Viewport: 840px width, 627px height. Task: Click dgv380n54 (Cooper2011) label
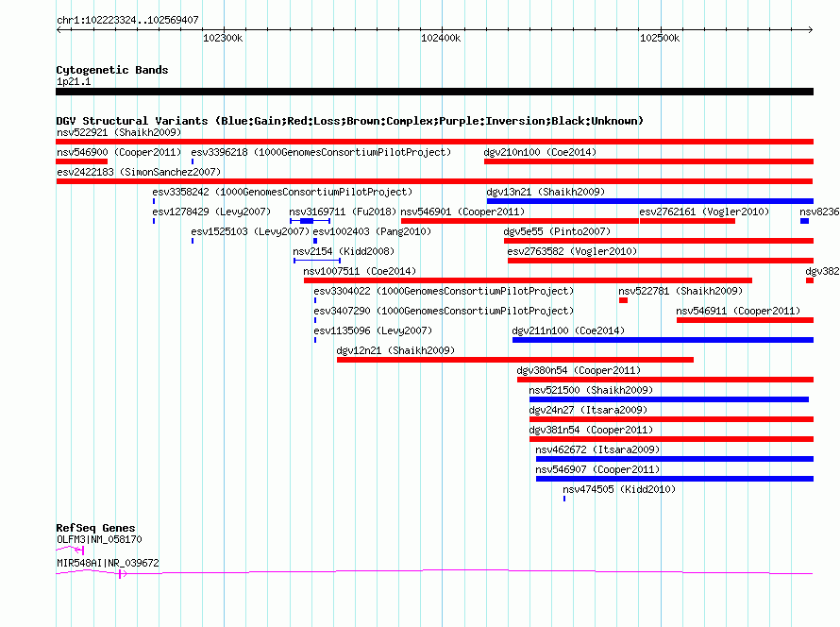tap(579, 370)
